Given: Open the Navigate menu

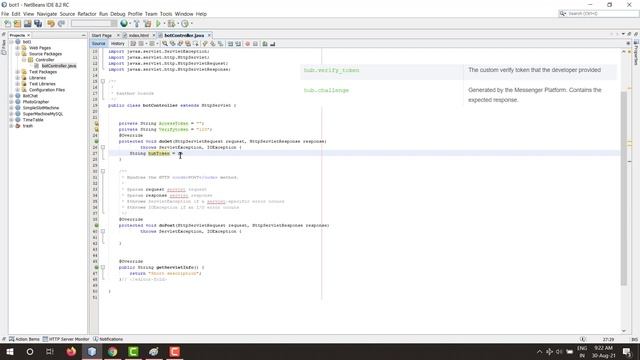Looking at the screenshot, I should click(47, 14).
